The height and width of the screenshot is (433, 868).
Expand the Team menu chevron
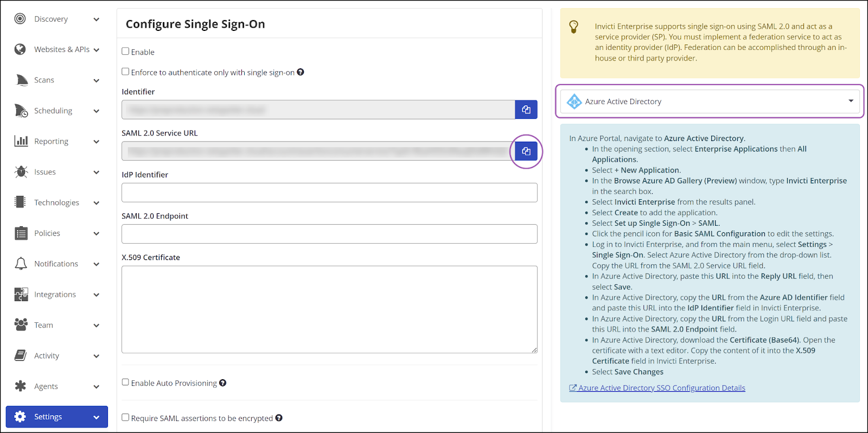(x=97, y=326)
